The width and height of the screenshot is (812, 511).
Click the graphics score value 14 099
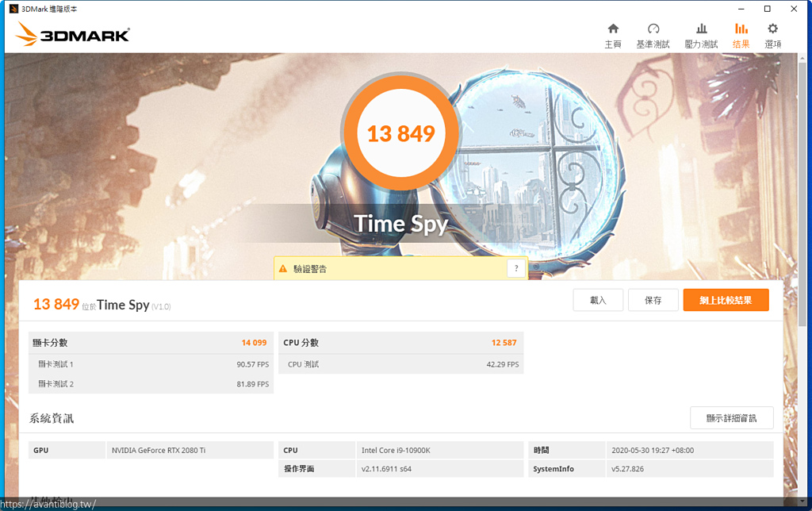click(254, 343)
